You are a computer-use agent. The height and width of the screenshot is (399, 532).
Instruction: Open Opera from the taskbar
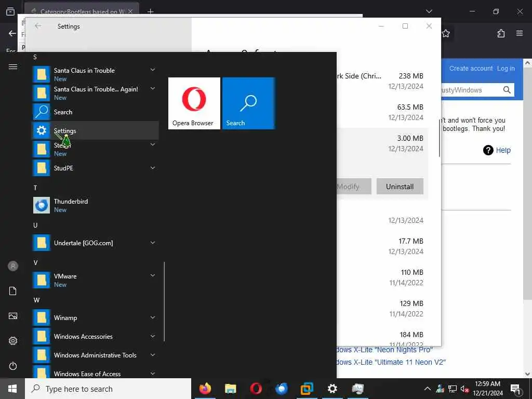point(256,389)
